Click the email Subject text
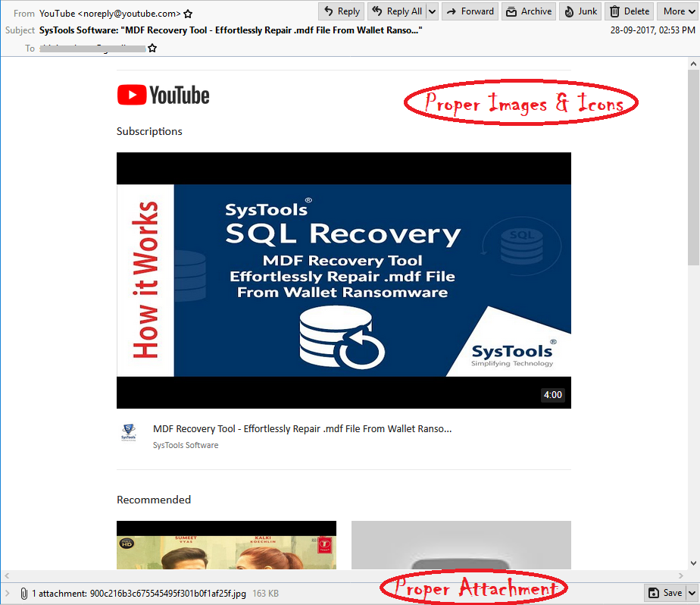Viewport: 700px width, 605px height. (x=230, y=30)
